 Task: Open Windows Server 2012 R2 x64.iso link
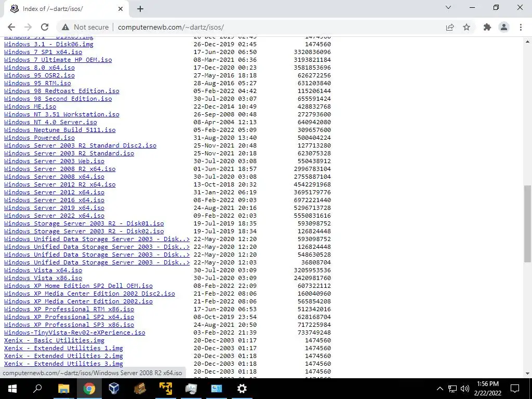(60, 184)
